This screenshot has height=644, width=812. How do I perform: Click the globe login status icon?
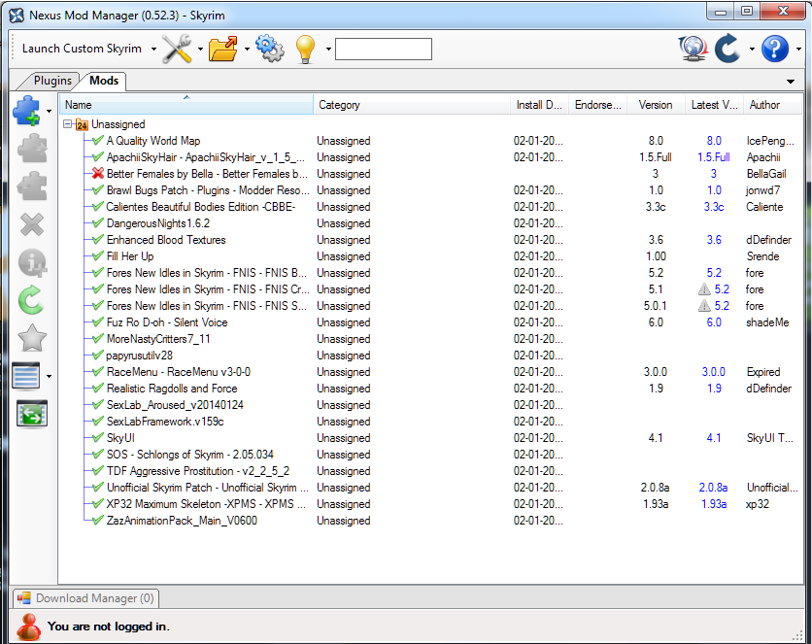click(694, 49)
